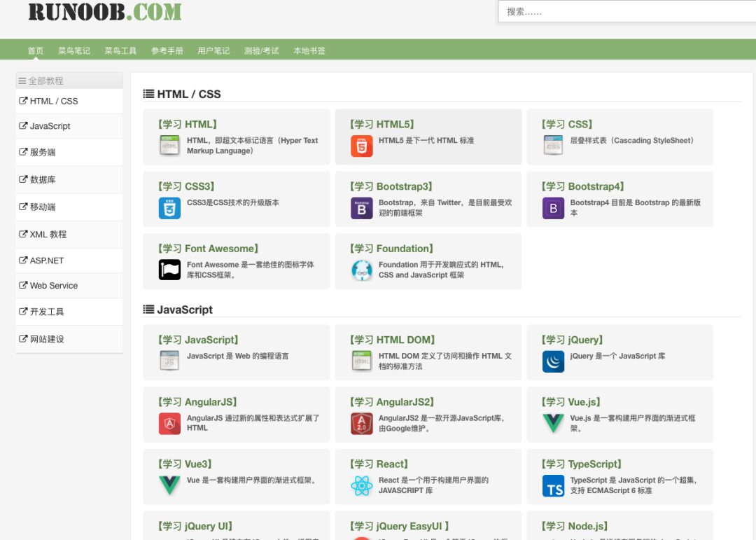Click the external-link icon beside HTML / CSS in sidebar
Screen dimensions: 756x540
pos(22,101)
